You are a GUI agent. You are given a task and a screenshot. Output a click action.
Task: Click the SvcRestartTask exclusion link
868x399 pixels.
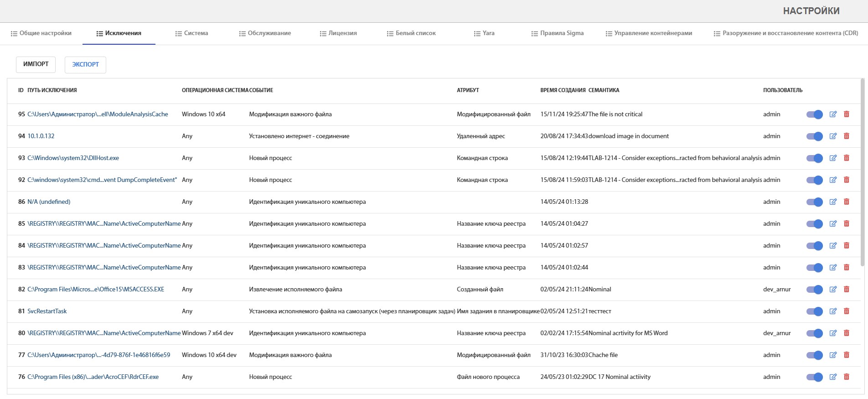(x=47, y=311)
